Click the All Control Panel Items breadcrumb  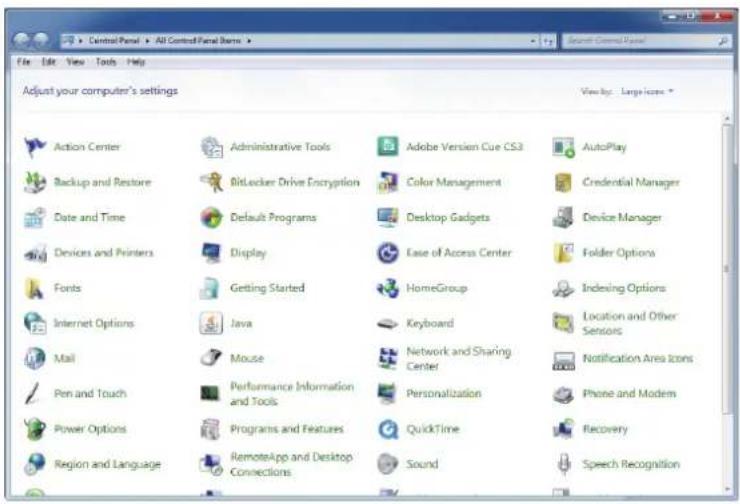pyautogui.click(x=198, y=41)
